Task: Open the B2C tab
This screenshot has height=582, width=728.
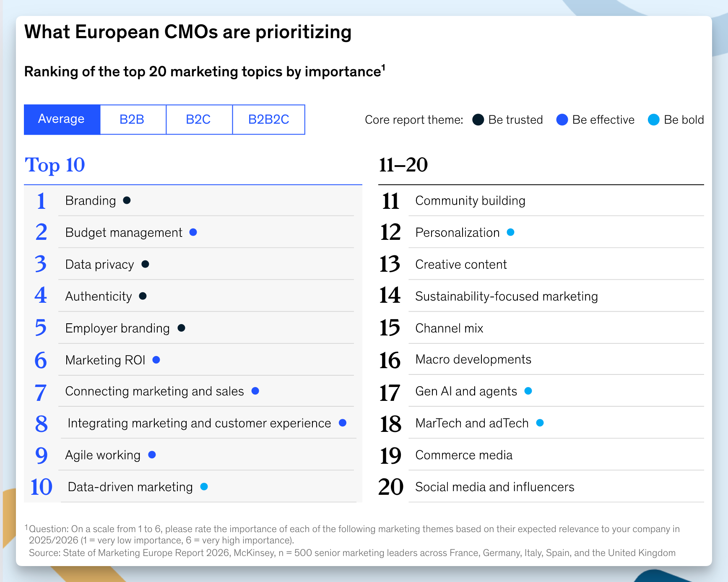Action: tap(199, 120)
